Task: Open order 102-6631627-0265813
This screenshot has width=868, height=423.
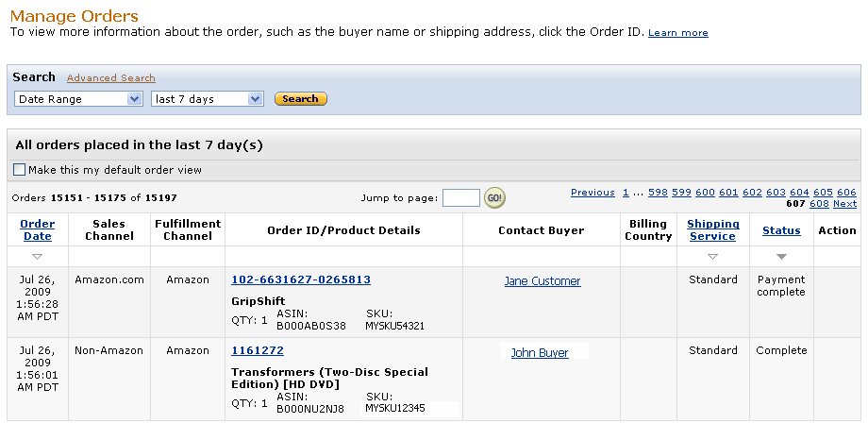Action: 301,279
